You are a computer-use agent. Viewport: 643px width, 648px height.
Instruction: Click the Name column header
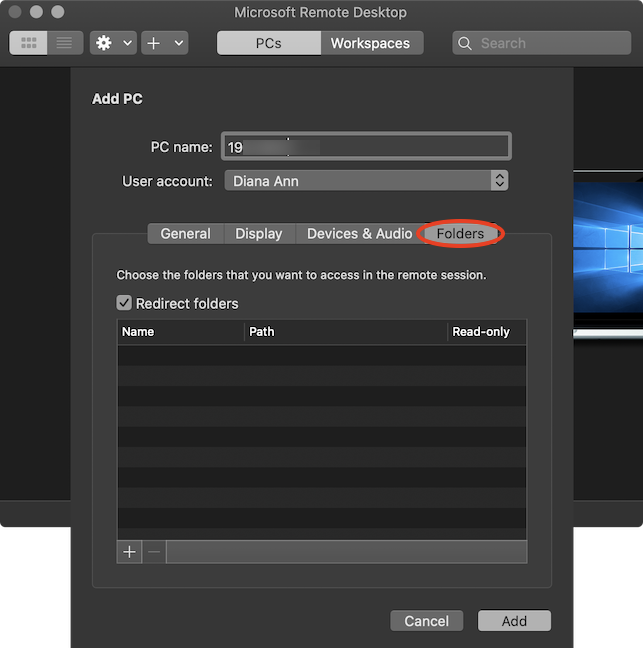point(181,331)
